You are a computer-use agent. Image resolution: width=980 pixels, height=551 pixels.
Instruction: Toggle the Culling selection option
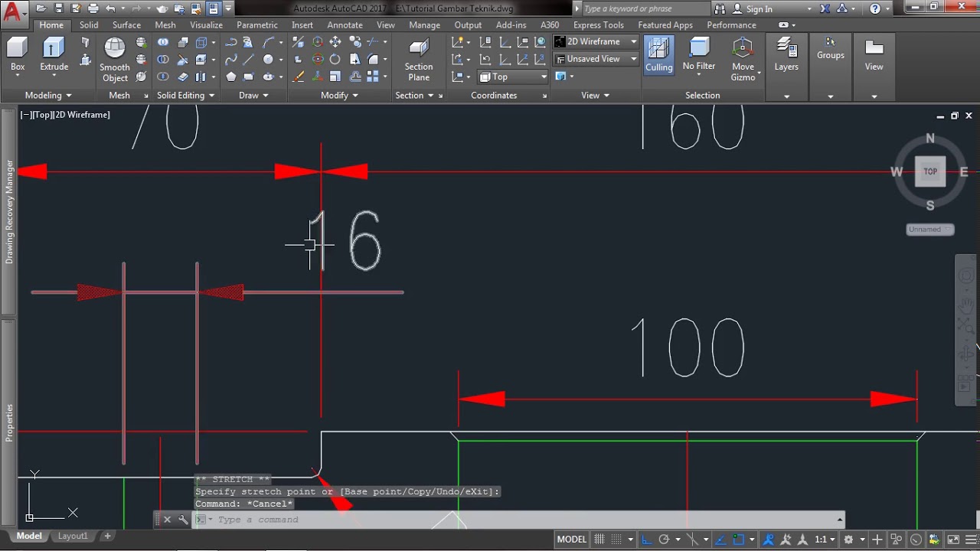658,54
